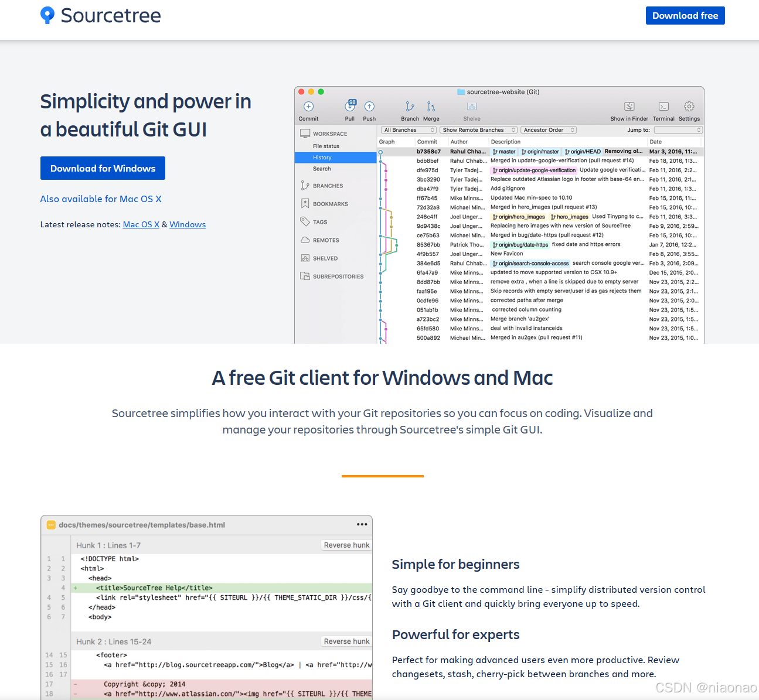Click origin/update-google-verification branch label

pyautogui.click(x=534, y=170)
